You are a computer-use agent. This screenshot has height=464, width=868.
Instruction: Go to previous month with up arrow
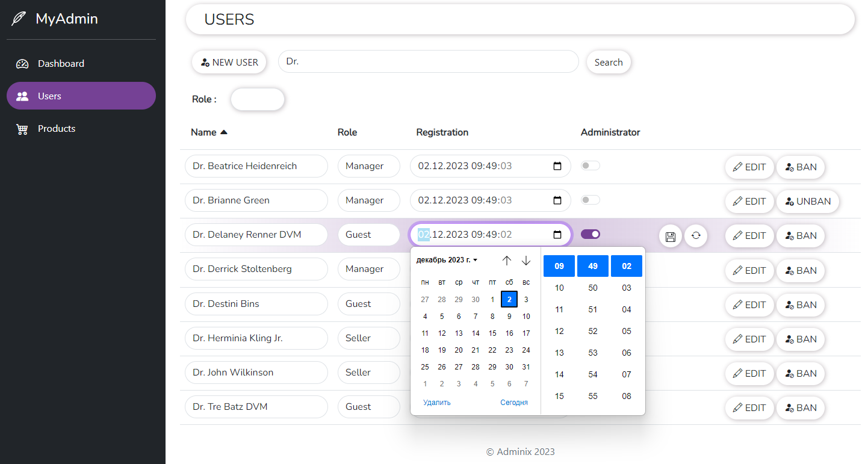click(x=507, y=261)
